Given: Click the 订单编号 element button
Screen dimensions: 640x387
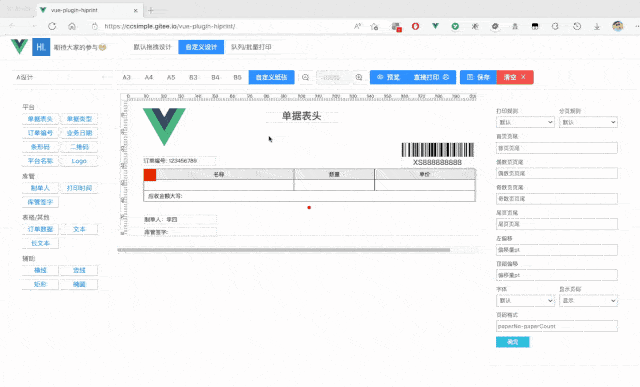Looking at the screenshot, I should point(40,133).
